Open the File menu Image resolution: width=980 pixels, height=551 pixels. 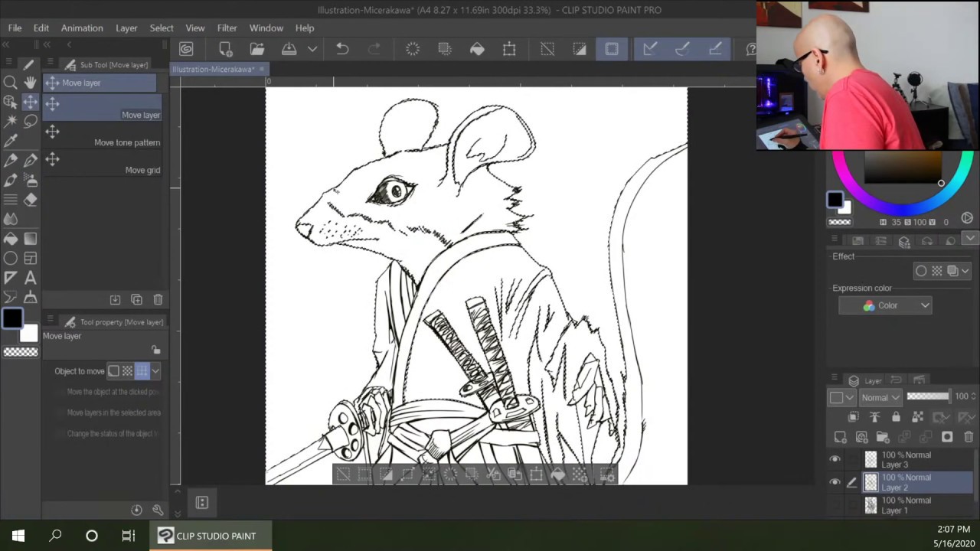(x=15, y=28)
